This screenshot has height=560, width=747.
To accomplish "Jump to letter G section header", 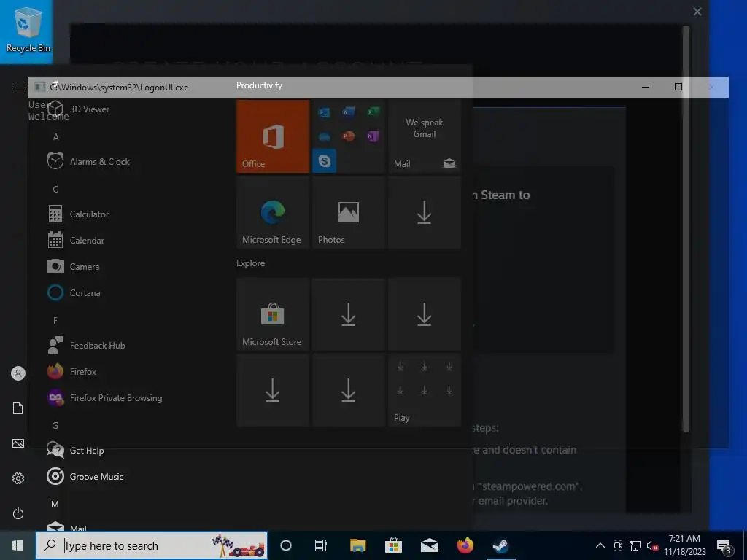I will click(55, 425).
